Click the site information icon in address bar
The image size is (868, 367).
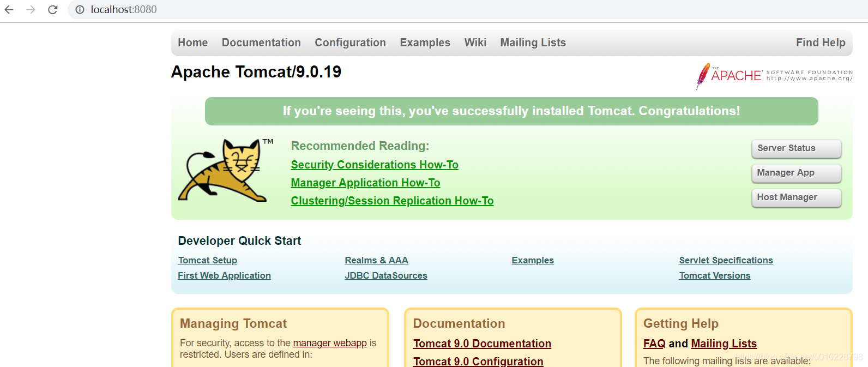[80, 9]
